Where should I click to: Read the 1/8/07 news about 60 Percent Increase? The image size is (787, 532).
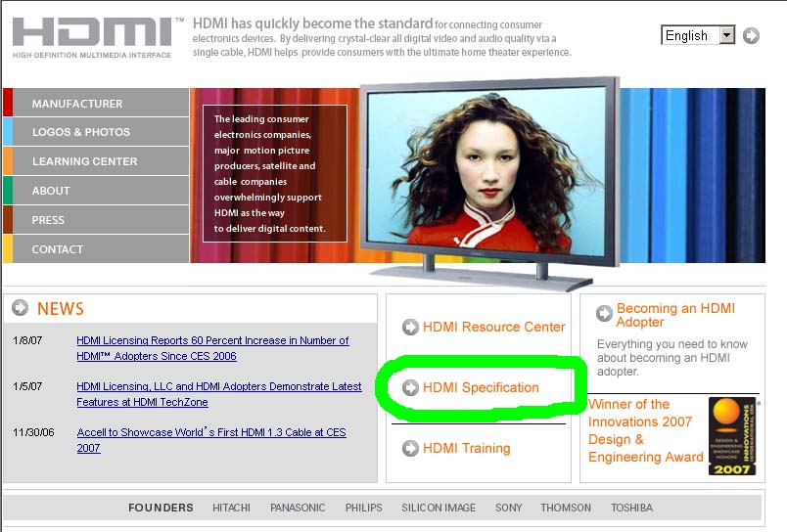(212, 348)
